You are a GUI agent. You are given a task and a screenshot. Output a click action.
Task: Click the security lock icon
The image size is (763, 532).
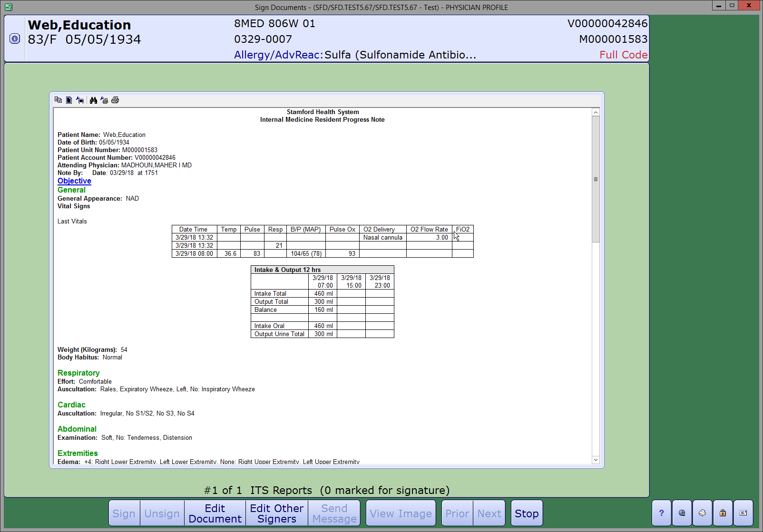(x=722, y=513)
